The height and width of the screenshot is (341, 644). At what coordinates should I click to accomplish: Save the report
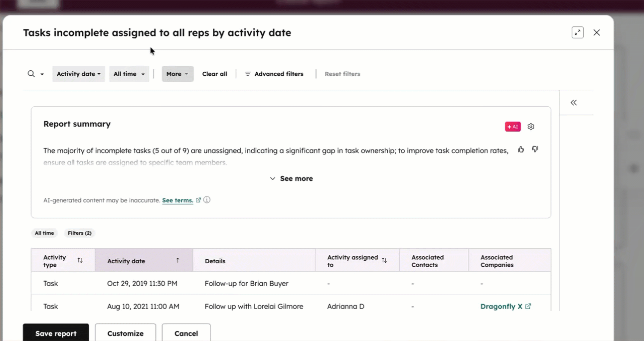55,333
